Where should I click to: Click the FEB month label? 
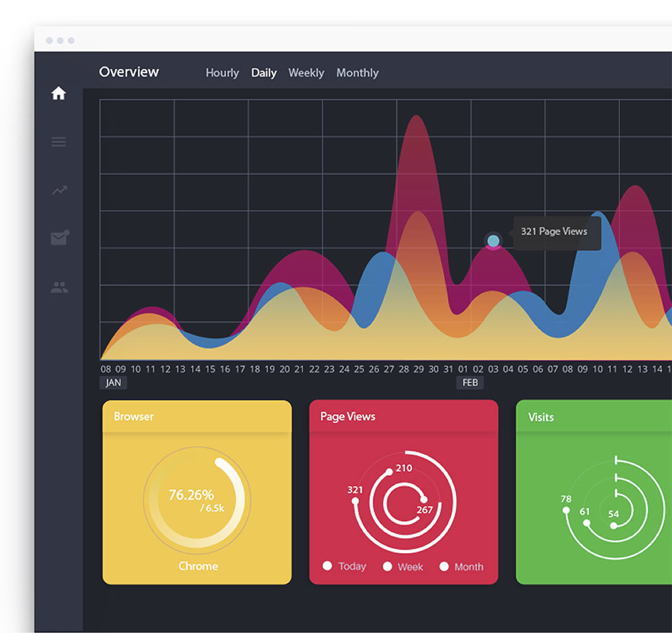(x=470, y=382)
